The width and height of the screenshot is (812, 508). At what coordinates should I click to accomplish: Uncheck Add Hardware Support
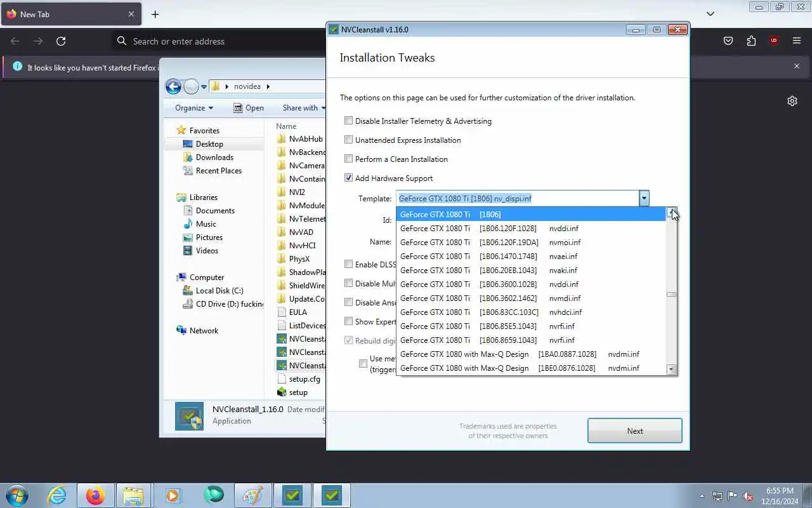click(348, 178)
